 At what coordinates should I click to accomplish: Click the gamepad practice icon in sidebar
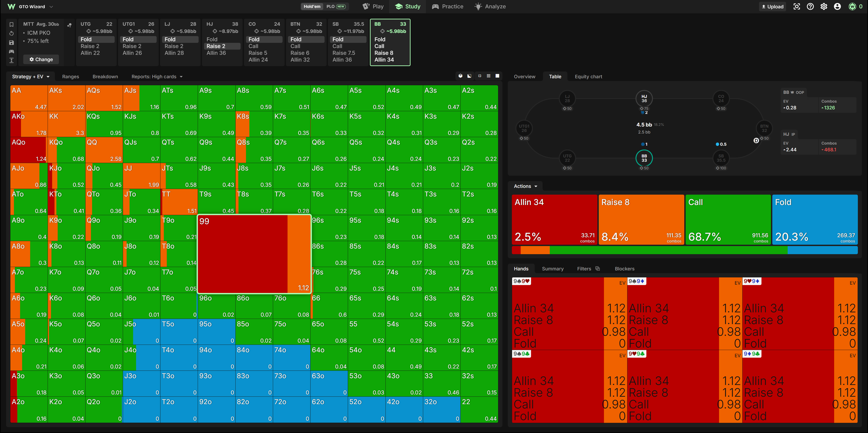pyautogui.click(x=12, y=51)
